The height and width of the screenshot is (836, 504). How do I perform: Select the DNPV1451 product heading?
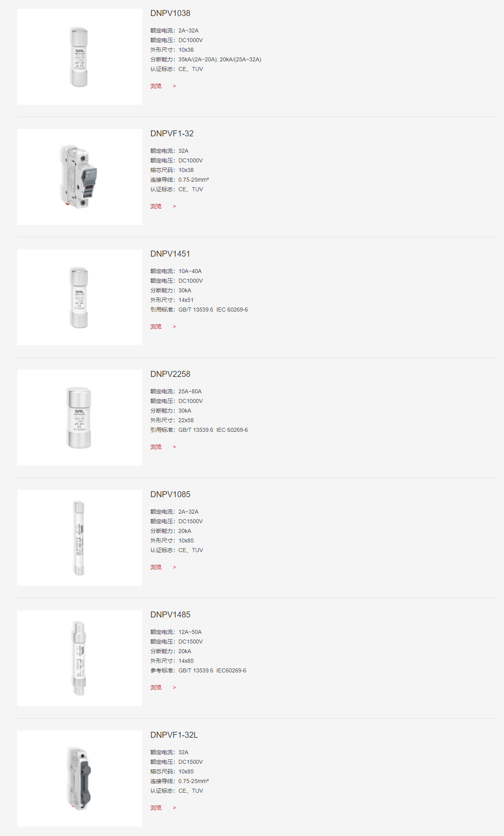click(x=170, y=254)
